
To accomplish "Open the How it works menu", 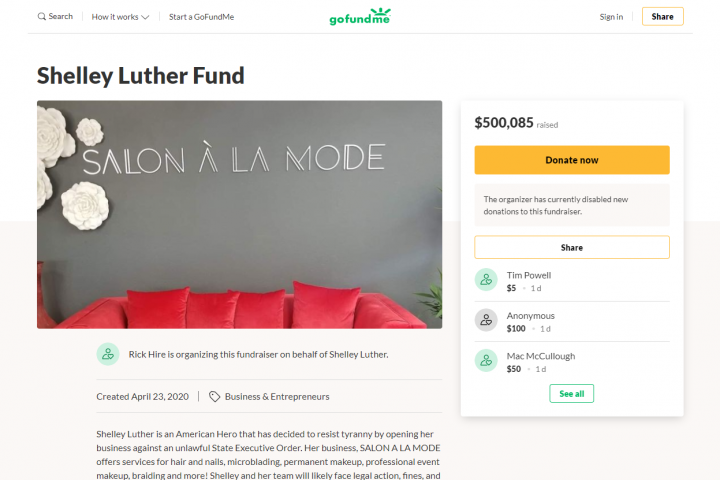I will coord(120,17).
